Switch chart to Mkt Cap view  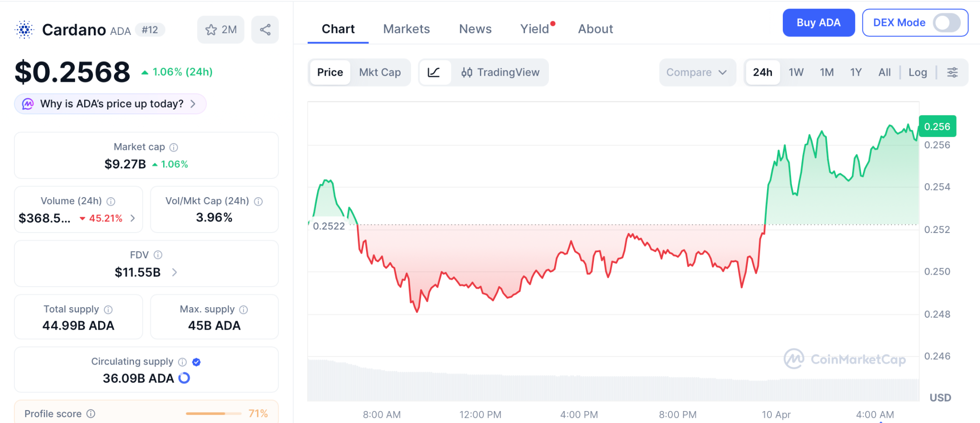(x=380, y=72)
